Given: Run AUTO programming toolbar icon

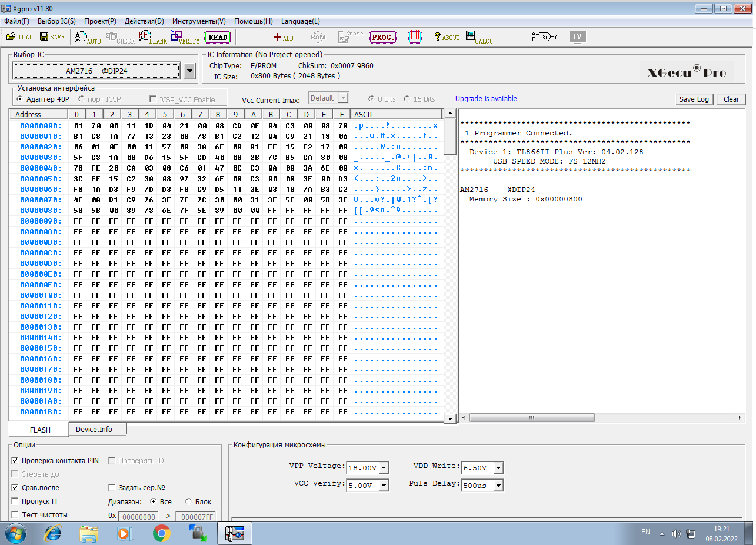Looking at the screenshot, I should (x=88, y=37).
